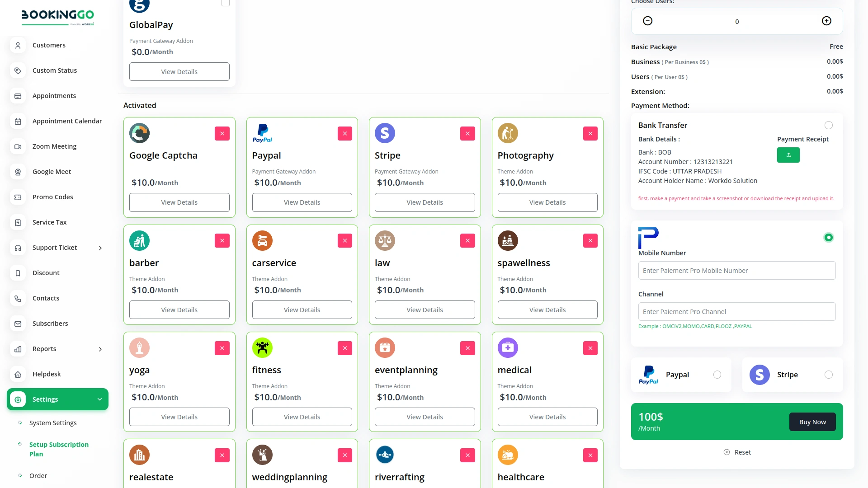The height and width of the screenshot is (488, 868).
Task: Increase user count with the plus stepper
Action: pos(826,21)
